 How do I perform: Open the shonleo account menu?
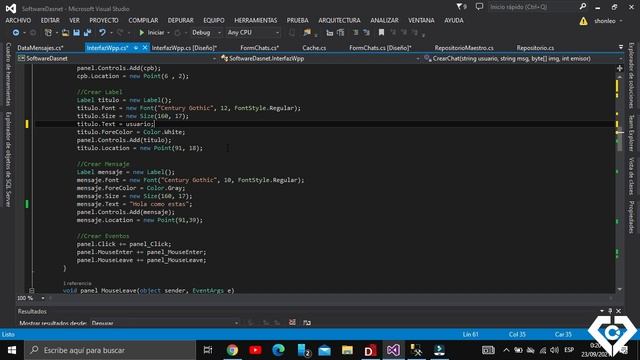click(x=608, y=21)
